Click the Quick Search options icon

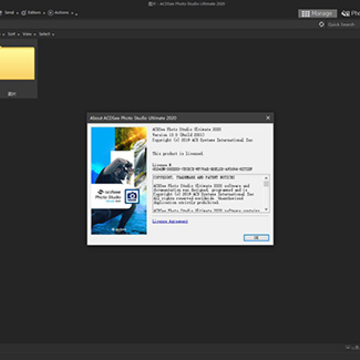click(321, 24)
